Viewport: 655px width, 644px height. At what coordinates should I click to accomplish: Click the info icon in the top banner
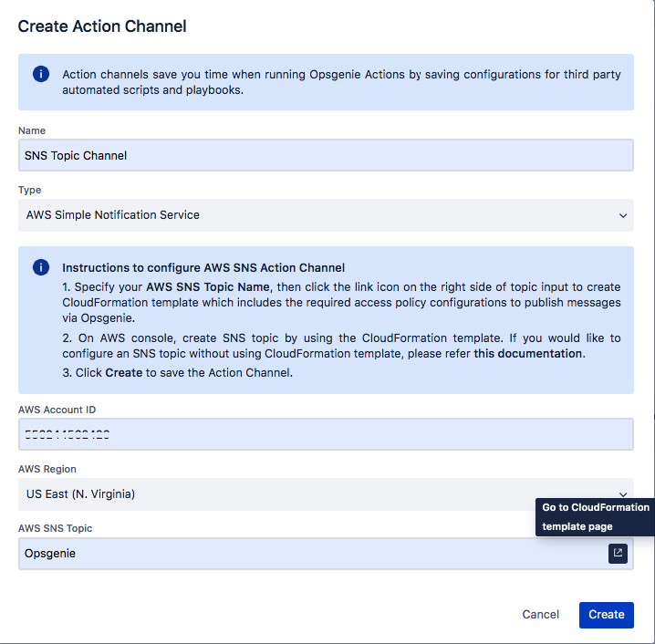(41, 74)
